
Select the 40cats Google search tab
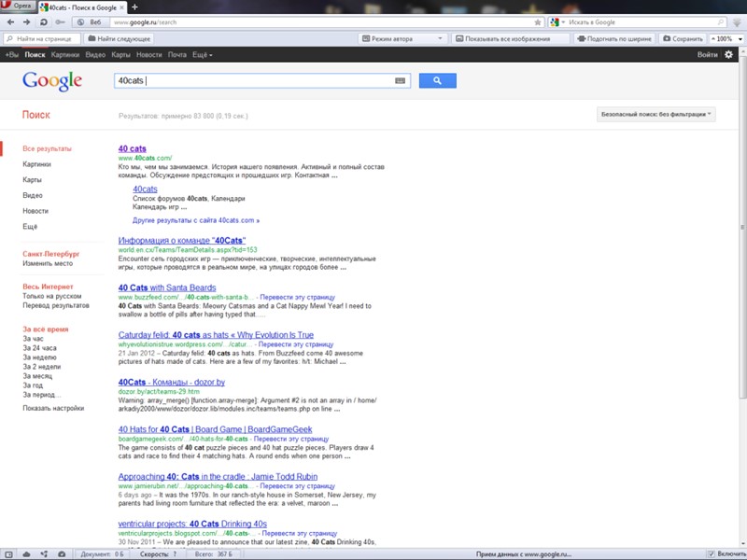pos(82,7)
